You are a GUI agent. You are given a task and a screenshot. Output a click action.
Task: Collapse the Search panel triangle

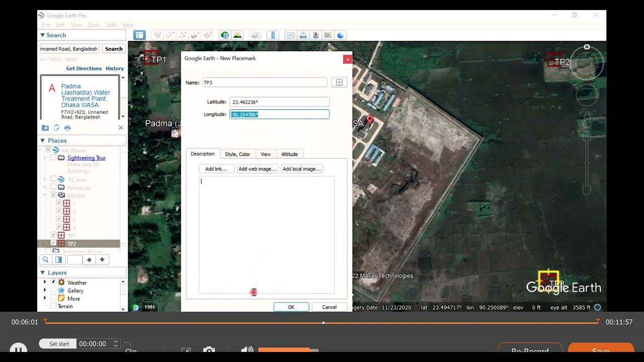(x=43, y=35)
